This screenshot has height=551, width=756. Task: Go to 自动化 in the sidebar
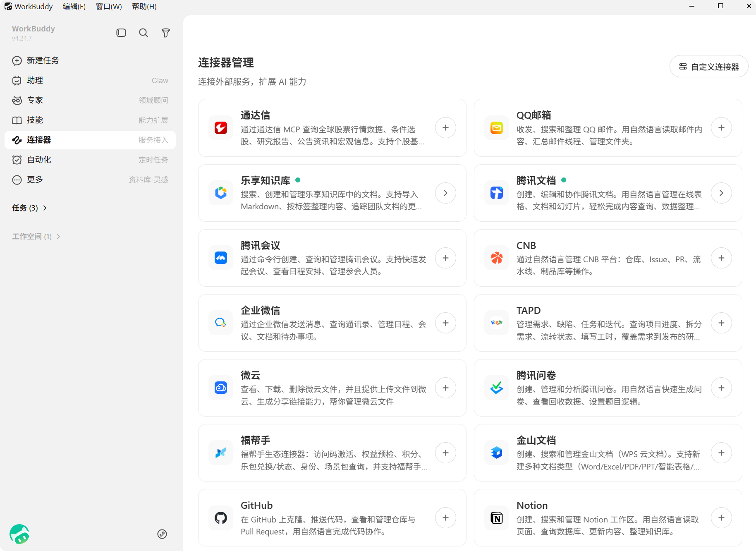point(90,160)
